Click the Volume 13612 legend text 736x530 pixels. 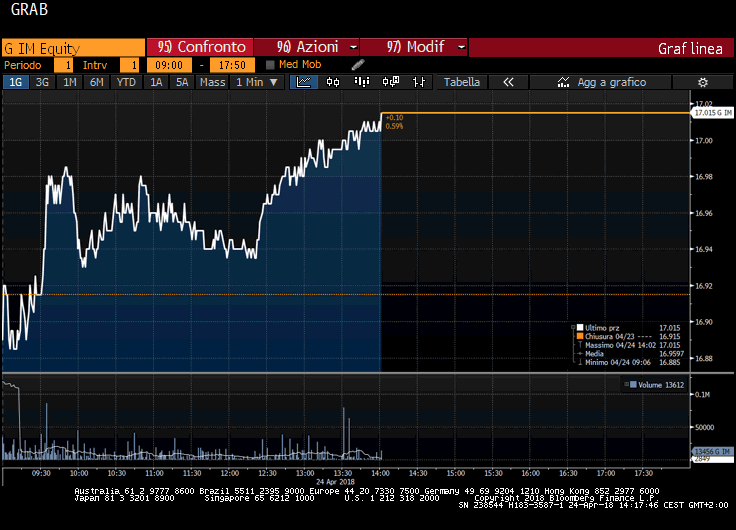click(661, 384)
